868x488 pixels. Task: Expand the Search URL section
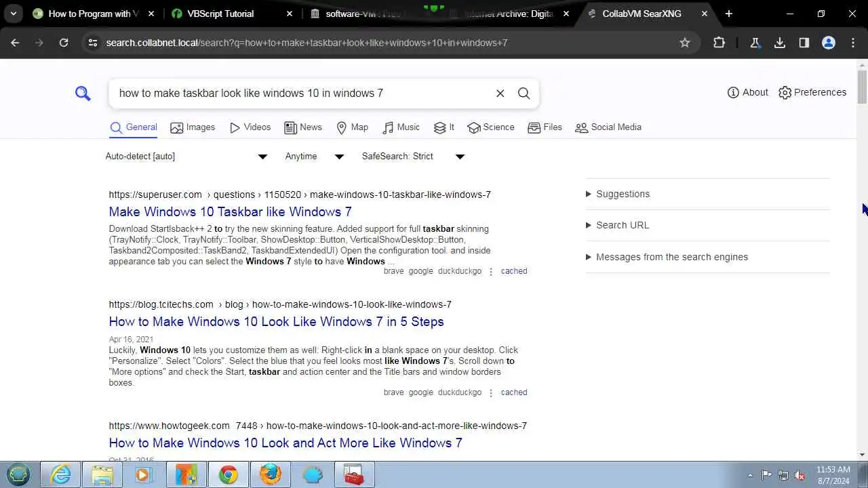[x=618, y=225]
